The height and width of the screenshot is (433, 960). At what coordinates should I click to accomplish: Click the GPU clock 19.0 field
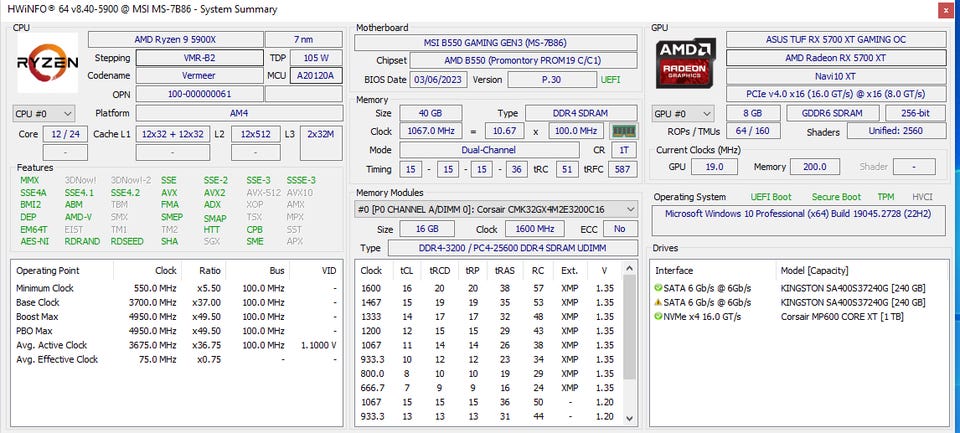coord(714,167)
